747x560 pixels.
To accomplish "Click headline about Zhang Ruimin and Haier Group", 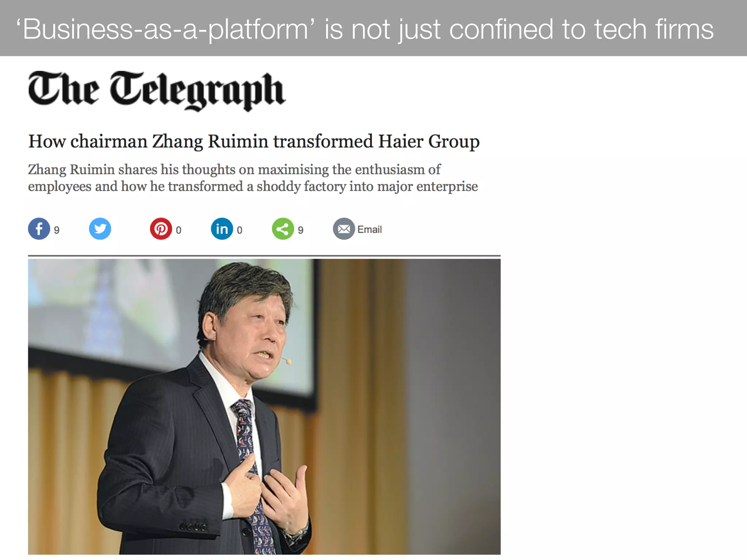I will pos(254,141).
